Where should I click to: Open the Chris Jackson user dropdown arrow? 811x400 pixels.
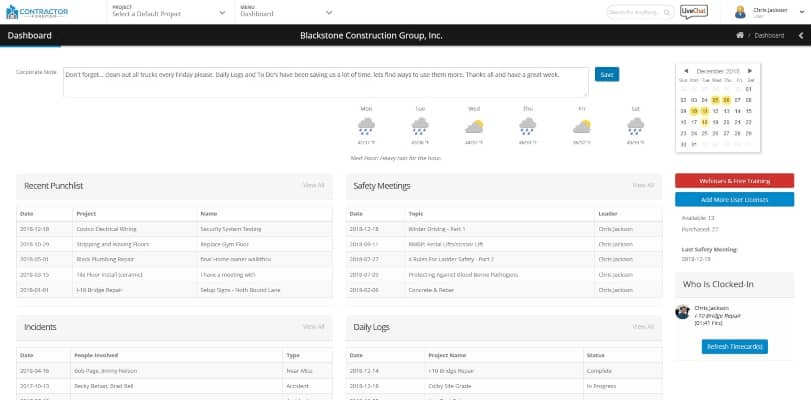802,11
